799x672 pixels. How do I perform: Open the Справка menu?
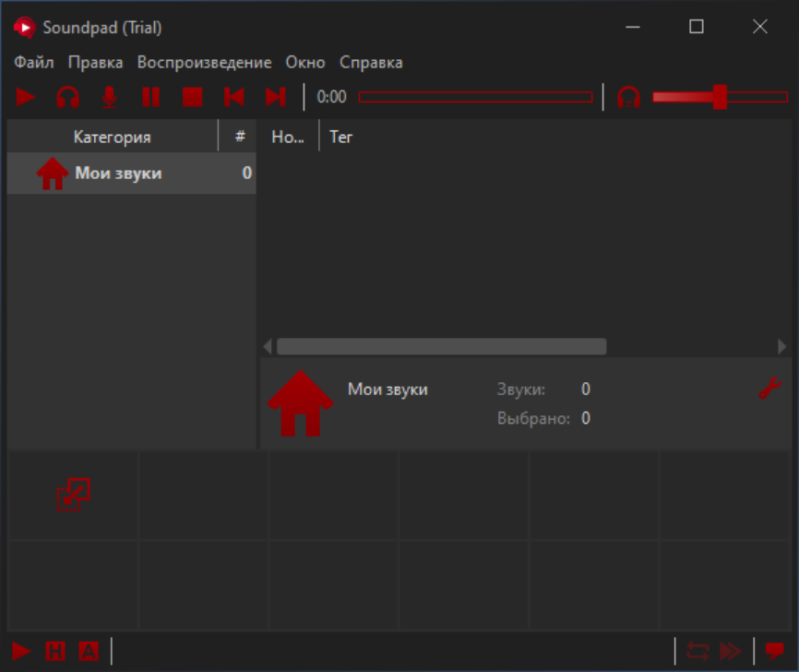point(371,62)
